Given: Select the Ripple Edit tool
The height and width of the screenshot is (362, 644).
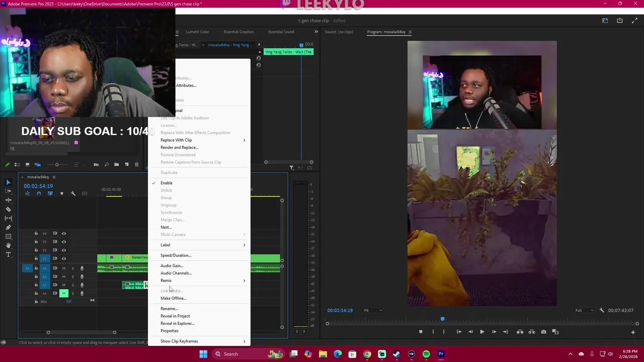Looking at the screenshot, I should 8,200.
